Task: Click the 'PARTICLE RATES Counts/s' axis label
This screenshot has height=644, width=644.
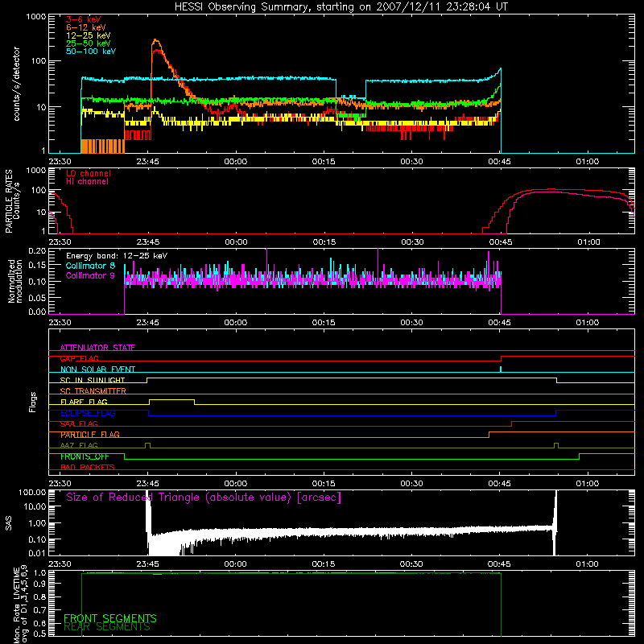Action: pos(12,200)
